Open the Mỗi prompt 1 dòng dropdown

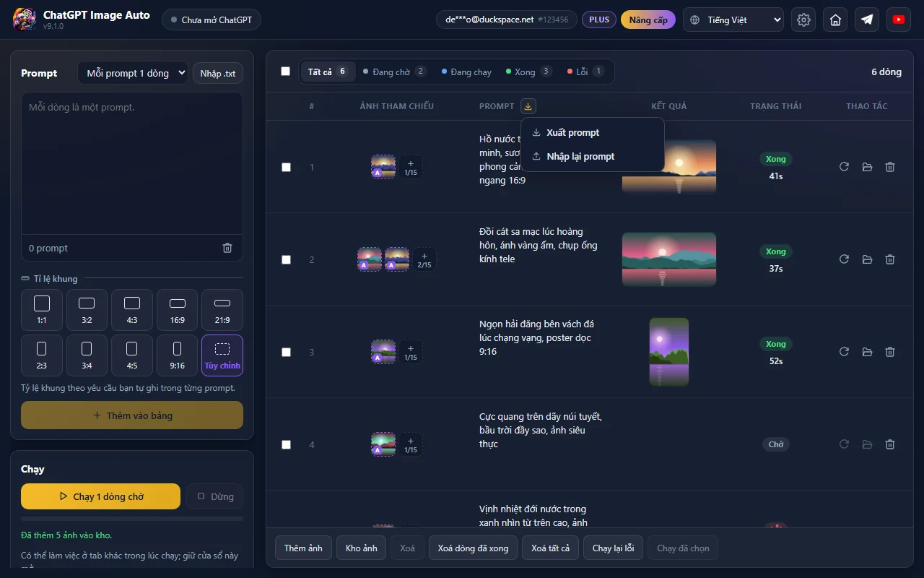pos(133,73)
